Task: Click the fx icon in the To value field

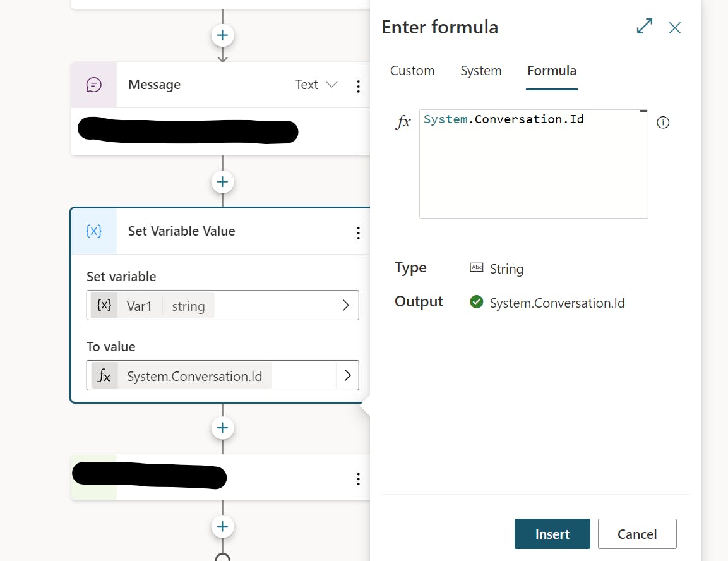Action: (104, 375)
